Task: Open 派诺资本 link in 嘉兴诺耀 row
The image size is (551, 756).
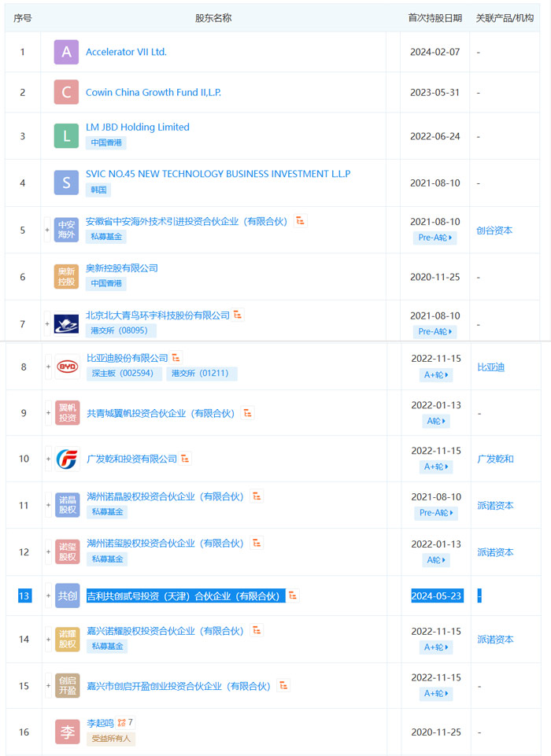Action: [495, 640]
